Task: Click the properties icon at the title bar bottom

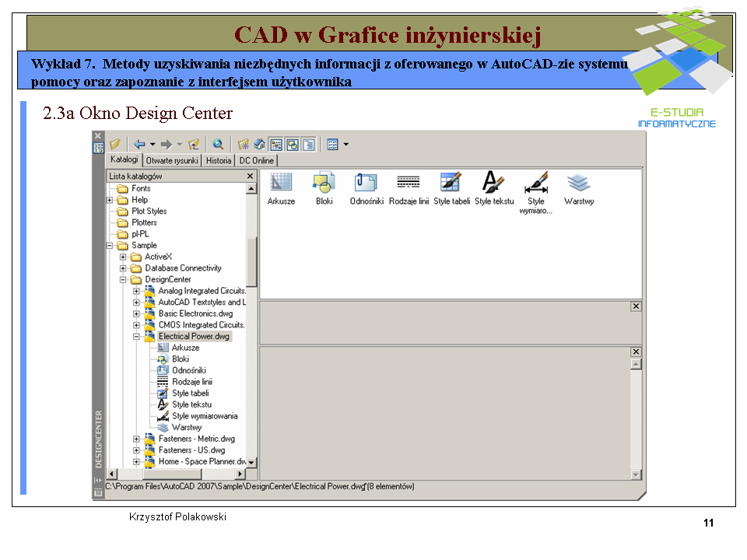Action: point(98,493)
